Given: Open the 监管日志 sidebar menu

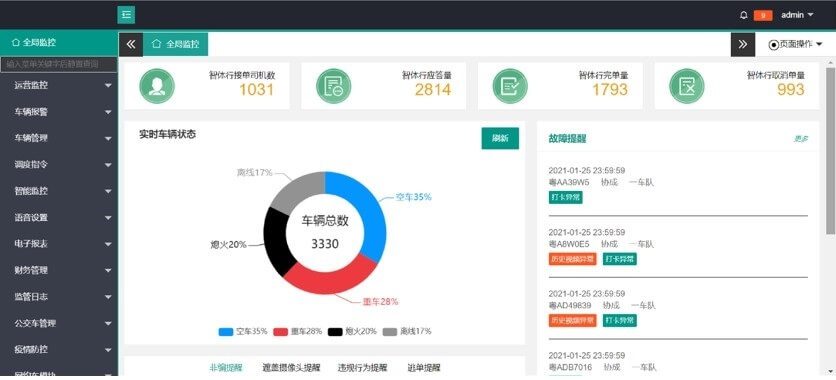Looking at the screenshot, I should tap(59, 297).
